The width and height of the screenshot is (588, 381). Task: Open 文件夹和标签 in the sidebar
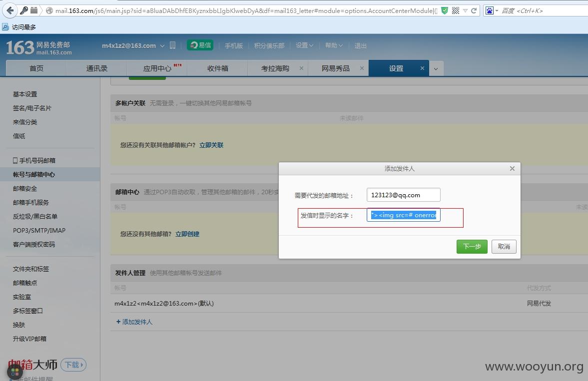pos(31,269)
